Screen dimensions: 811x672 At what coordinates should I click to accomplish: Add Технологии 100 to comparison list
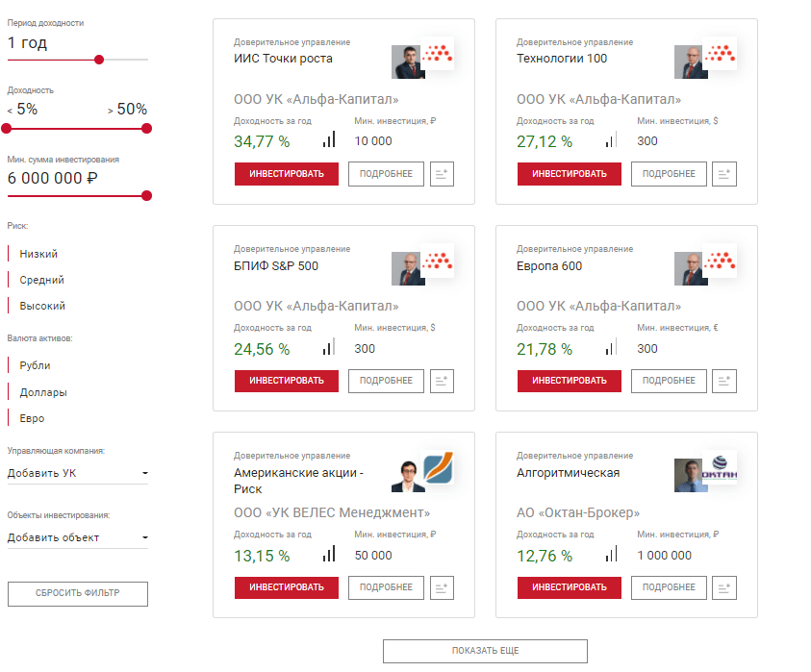pyautogui.click(x=724, y=174)
